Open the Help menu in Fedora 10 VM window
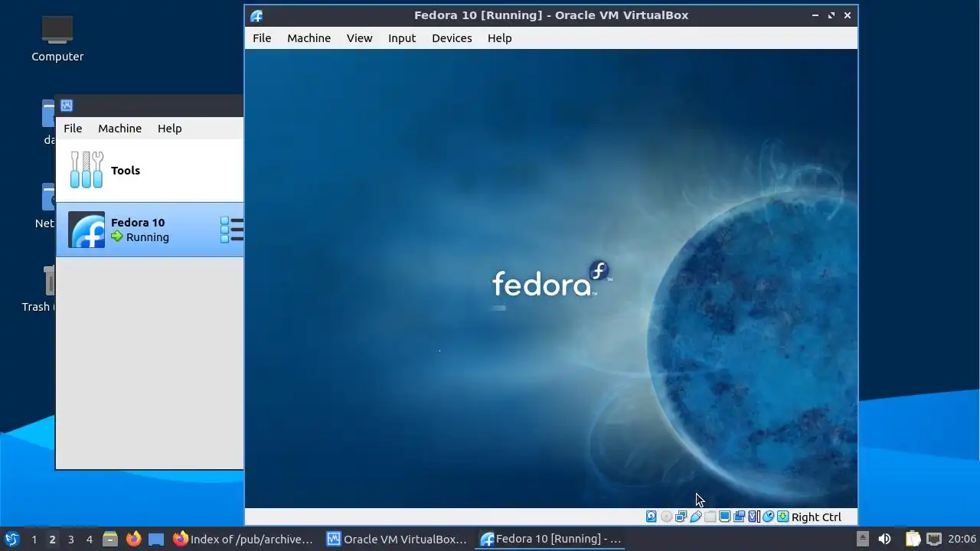The image size is (980, 551). point(499,38)
